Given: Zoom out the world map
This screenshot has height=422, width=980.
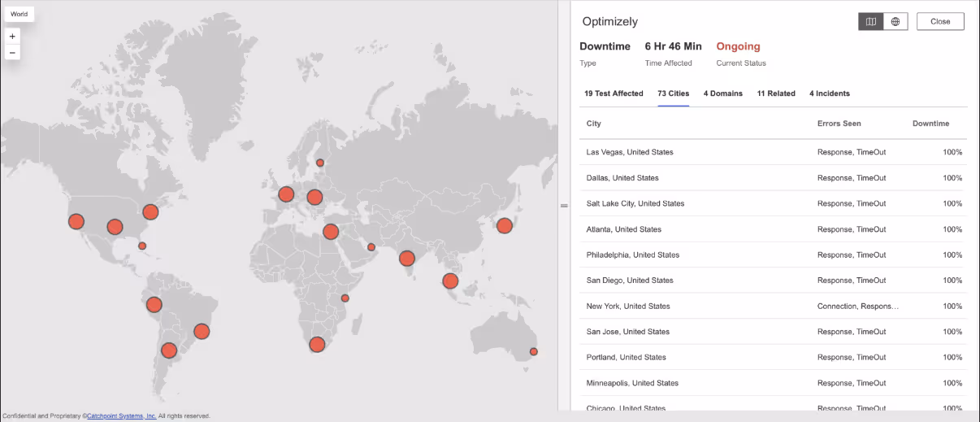Looking at the screenshot, I should [x=12, y=53].
